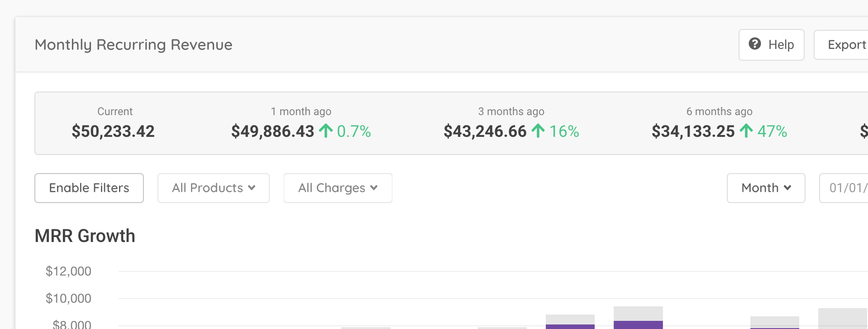
Task: Select the 6 months ago amount $34,133.25
Action: coord(693,131)
